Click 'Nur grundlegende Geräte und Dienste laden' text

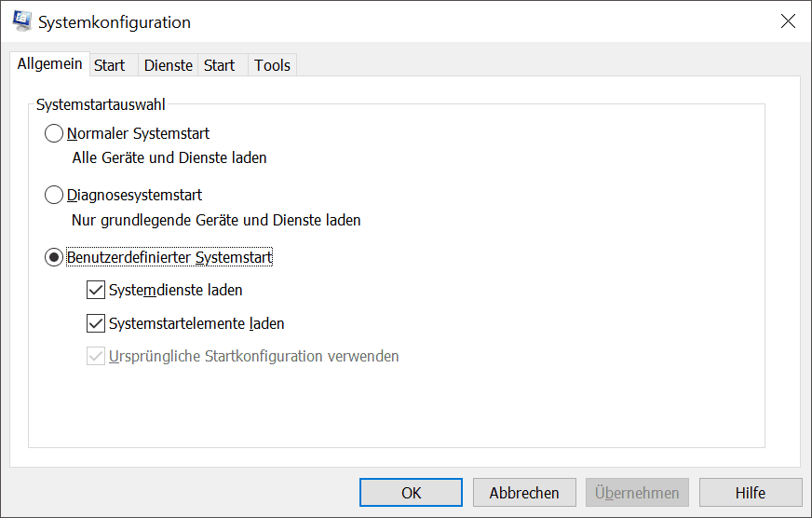tap(216, 221)
